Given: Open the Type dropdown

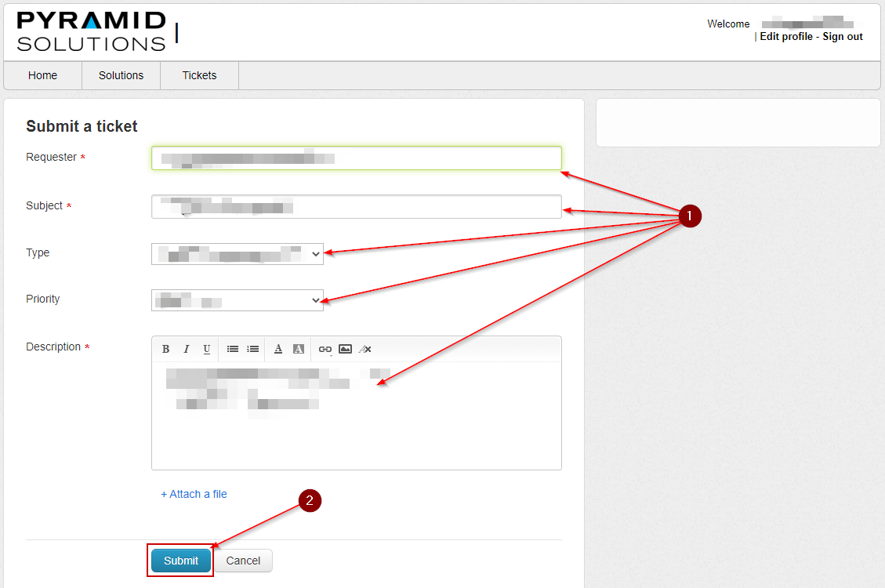Looking at the screenshot, I should tap(238, 254).
